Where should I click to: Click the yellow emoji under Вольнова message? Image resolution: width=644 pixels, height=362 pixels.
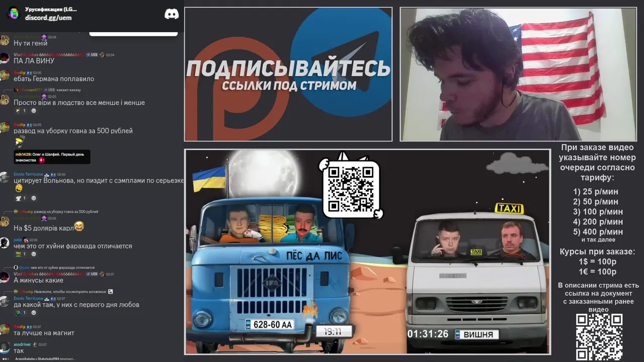tap(19, 189)
